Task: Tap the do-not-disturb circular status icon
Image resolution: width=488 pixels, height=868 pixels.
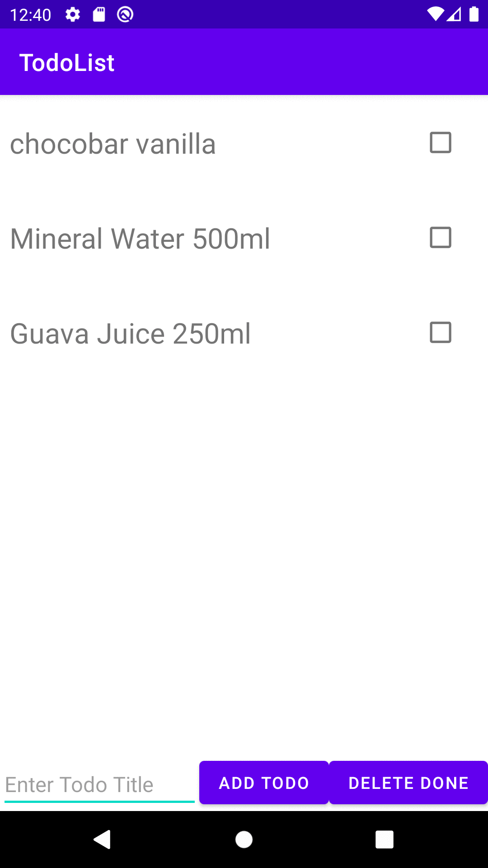Action: 125,14
